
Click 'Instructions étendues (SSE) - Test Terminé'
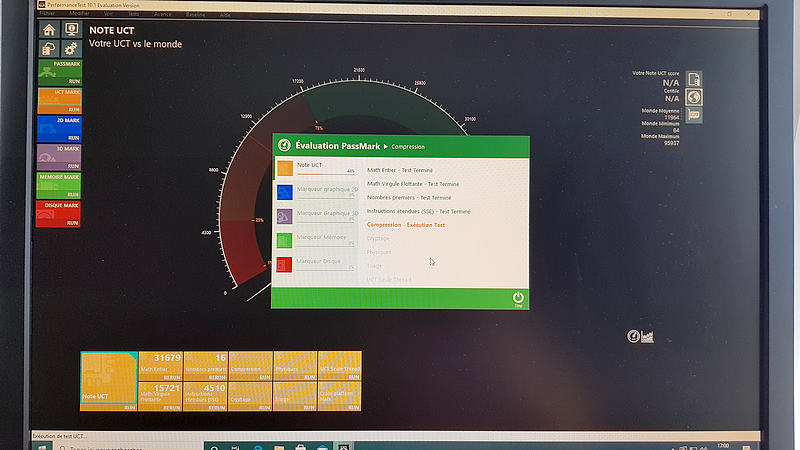[x=418, y=211]
